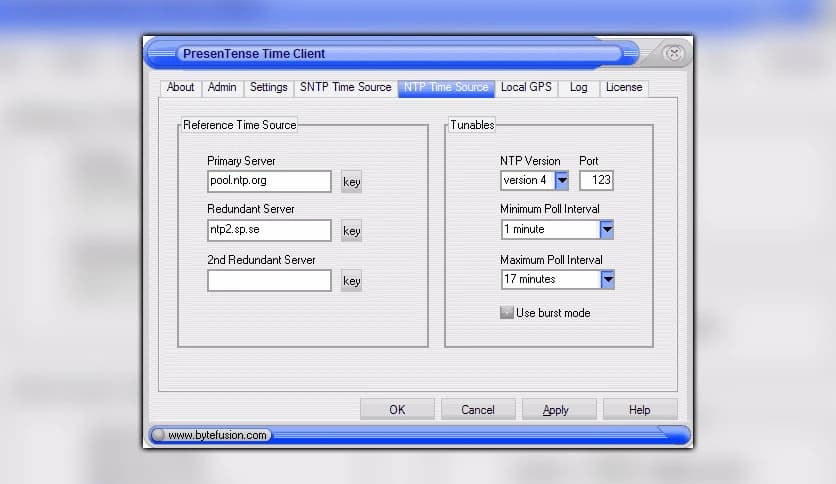Enable the Use burst mode checkbox
836x484 pixels.
(507, 313)
